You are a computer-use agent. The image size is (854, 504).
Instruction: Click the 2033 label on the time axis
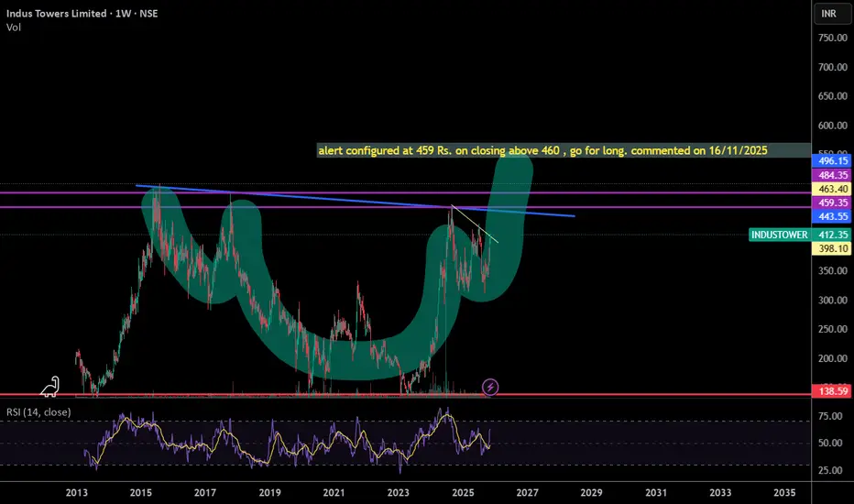[720, 493]
